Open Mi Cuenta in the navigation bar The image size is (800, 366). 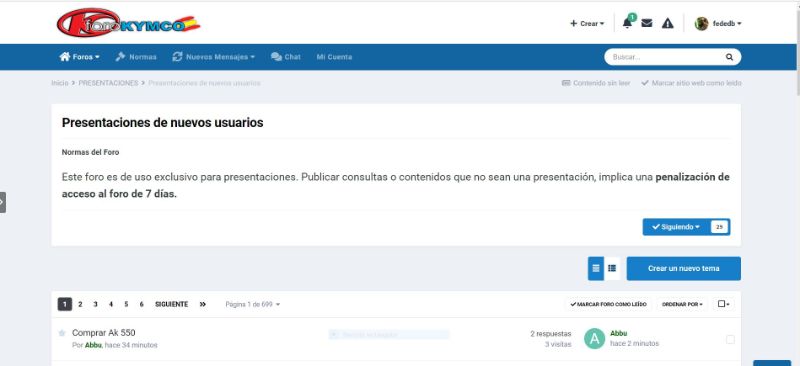(334, 57)
